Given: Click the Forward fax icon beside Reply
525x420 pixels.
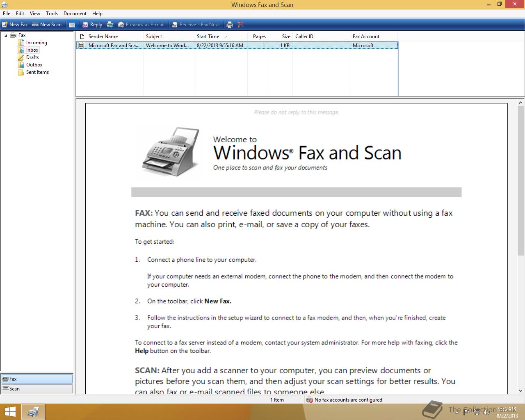Looking at the screenshot, I should pyautogui.click(x=110, y=25).
